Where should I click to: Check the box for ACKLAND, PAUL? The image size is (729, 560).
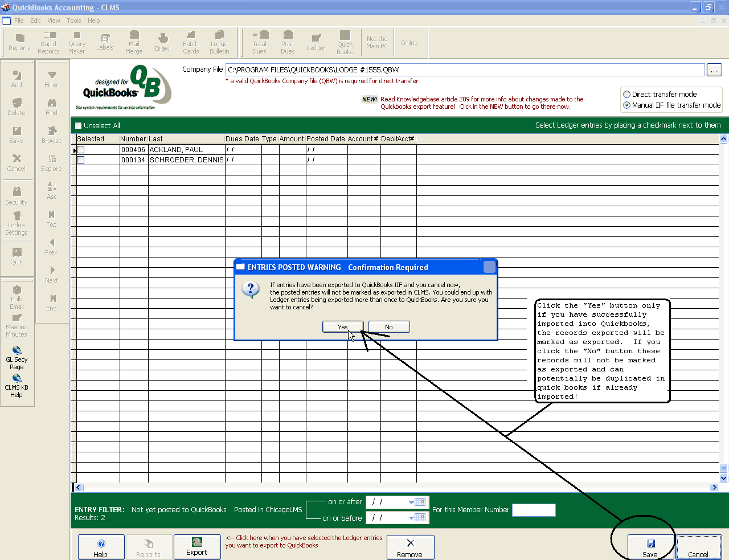(x=81, y=150)
